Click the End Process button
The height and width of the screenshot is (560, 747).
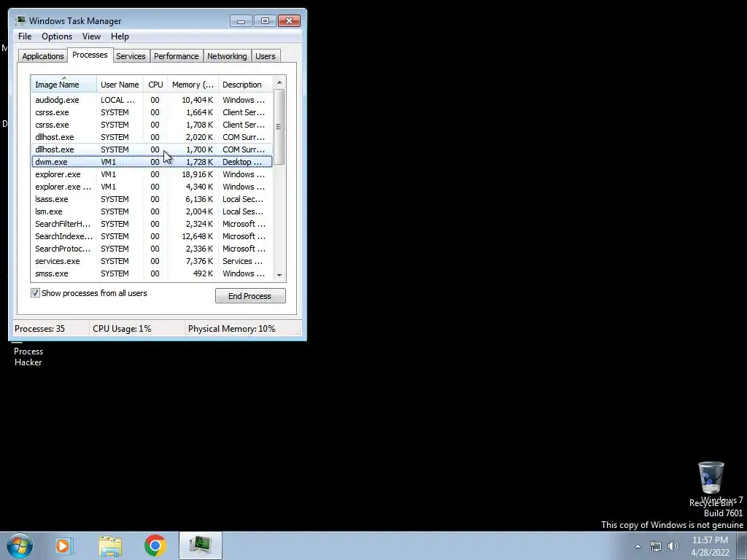250,296
